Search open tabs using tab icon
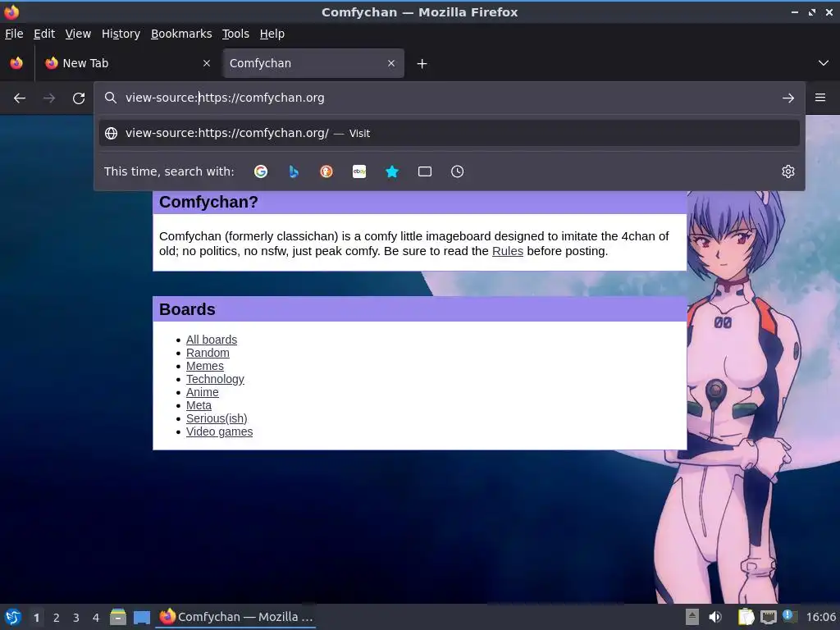840x630 pixels. click(x=425, y=171)
